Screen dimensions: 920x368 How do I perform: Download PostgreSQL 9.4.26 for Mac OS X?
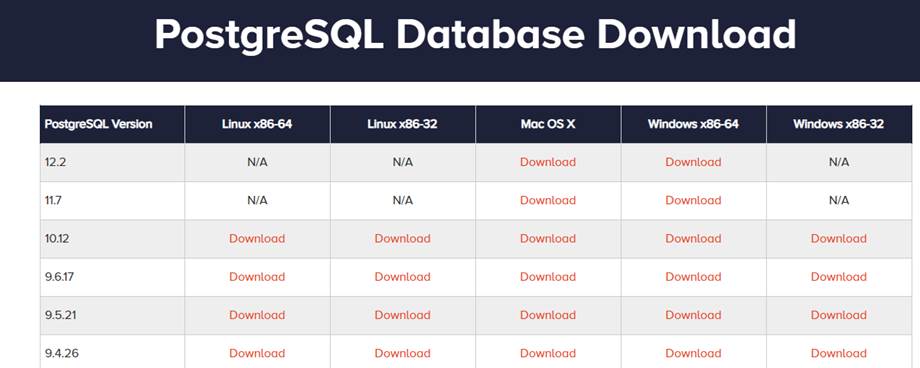pyautogui.click(x=548, y=353)
